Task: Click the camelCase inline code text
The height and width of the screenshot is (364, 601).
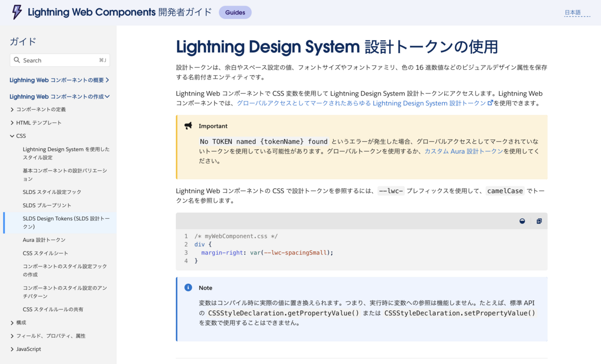Action: [505, 191]
